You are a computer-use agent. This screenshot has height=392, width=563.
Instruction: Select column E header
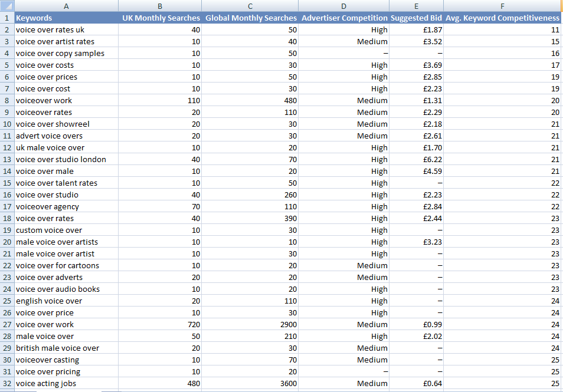point(416,6)
